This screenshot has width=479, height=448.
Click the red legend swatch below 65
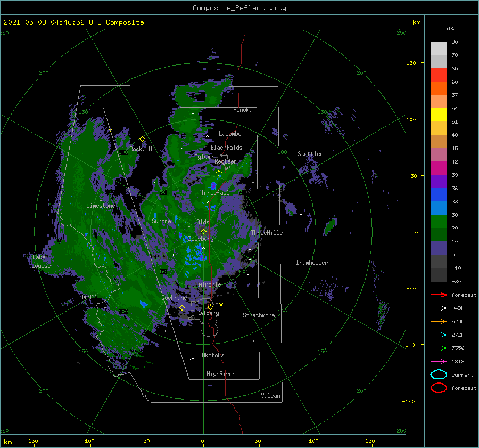(x=439, y=75)
